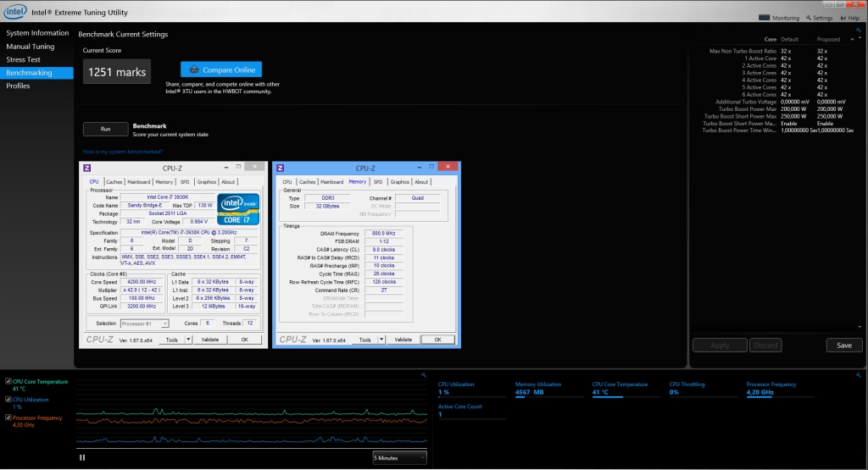868x470 pixels.
Task: Click the settings list scrollbar up arrow
Action: click(x=860, y=39)
